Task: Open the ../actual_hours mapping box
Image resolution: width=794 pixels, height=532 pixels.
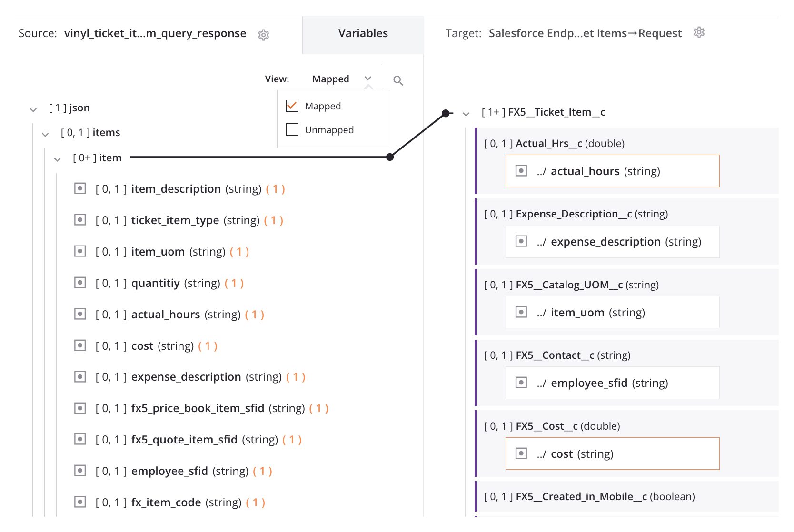Action: [x=612, y=171]
